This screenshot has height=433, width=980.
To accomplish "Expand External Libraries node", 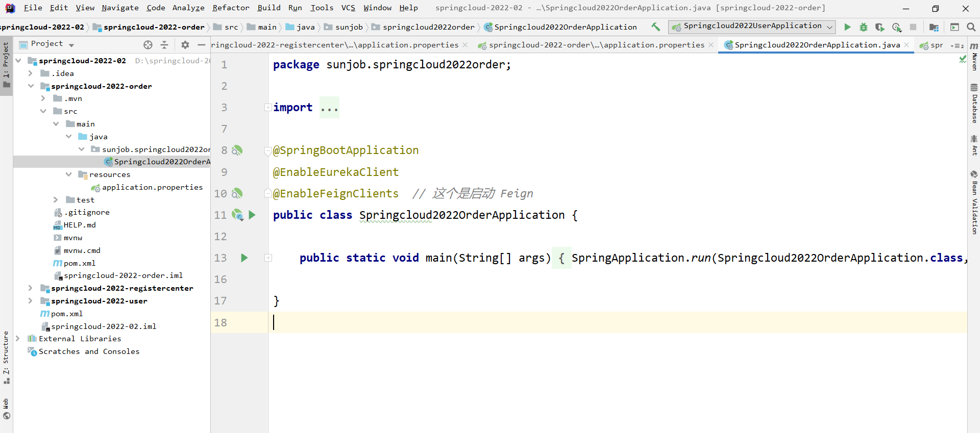I will click(x=18, y=339).
